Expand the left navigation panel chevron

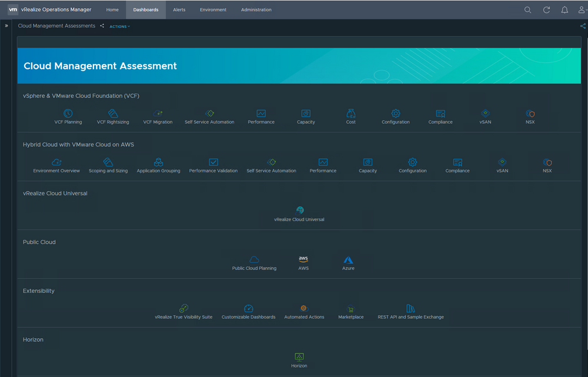coord(6,26)
